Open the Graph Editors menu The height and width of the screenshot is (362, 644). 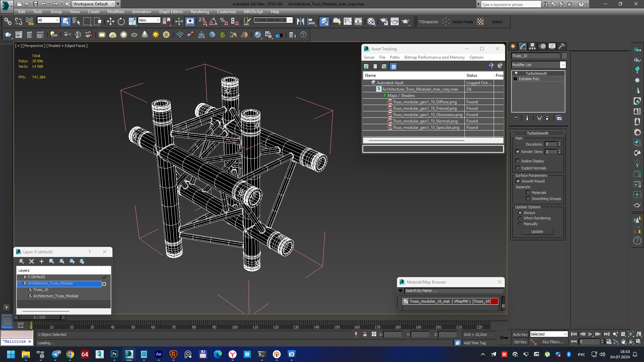click(x=171, y=12)
